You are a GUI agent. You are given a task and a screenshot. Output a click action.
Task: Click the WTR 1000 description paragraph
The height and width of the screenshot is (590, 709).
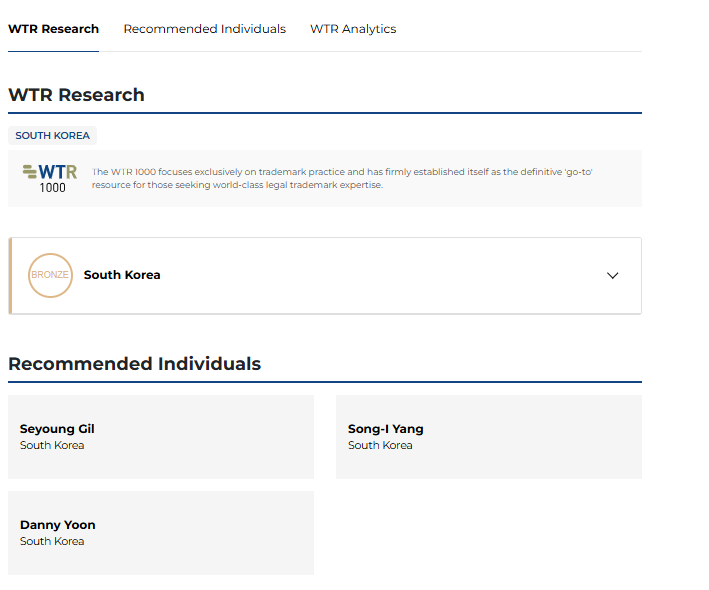click(x=342, y=178)
